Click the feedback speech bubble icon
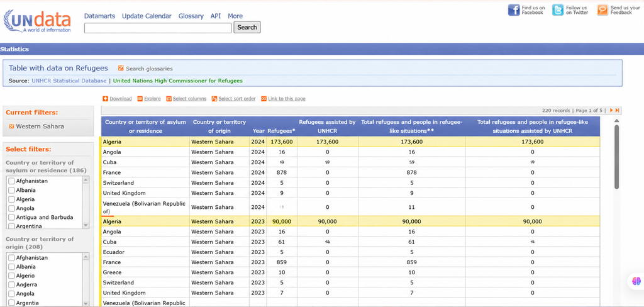The height and width of the screenshot is (307, 644). [x=602, y=10]
